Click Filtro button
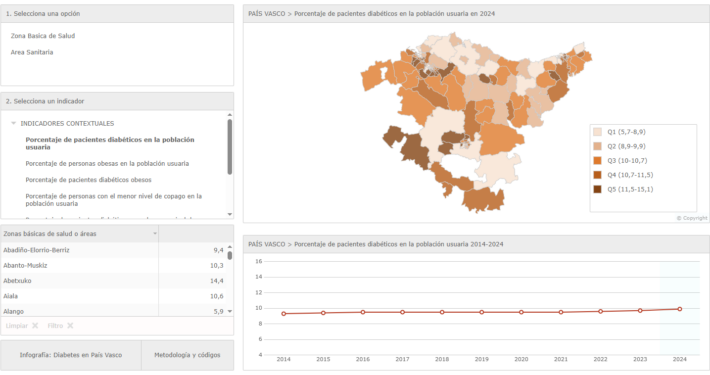The width and height of the screenshot is (710, 375). [55, 326]
